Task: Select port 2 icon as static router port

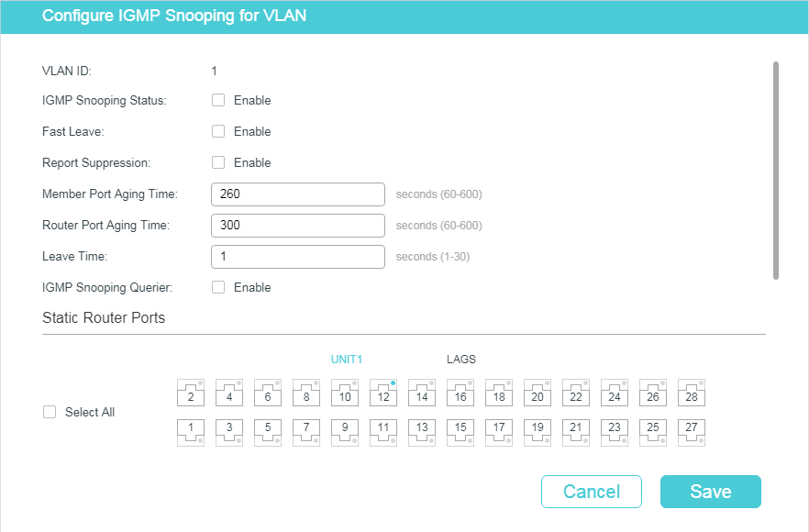Action: click(191, 393)
